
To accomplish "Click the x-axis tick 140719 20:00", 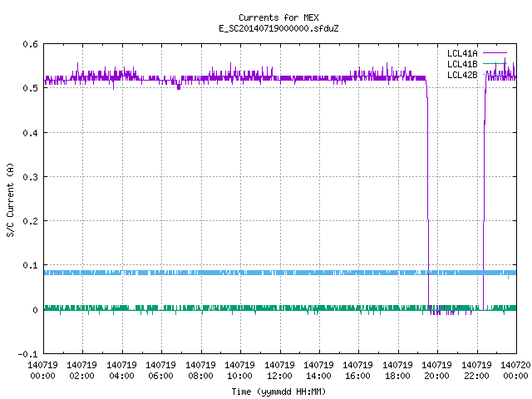I will pos(436,371).
